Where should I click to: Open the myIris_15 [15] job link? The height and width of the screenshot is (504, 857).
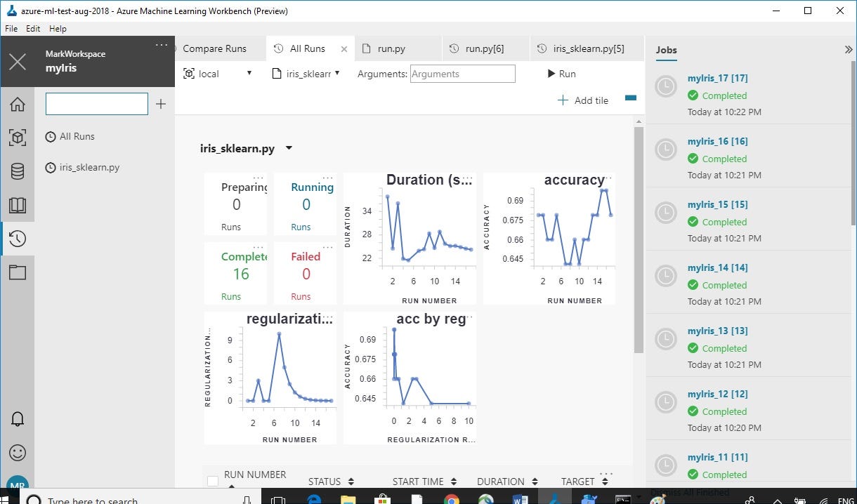click(x=717, y=204)
